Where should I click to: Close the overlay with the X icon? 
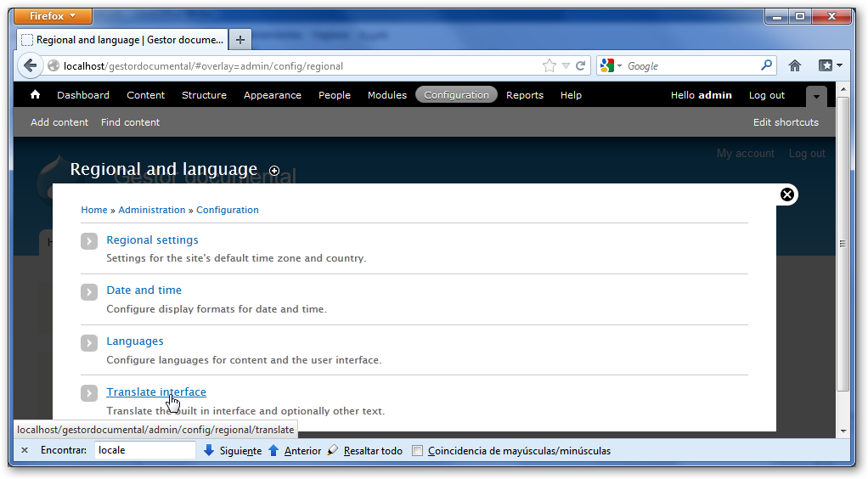[787, 194]
